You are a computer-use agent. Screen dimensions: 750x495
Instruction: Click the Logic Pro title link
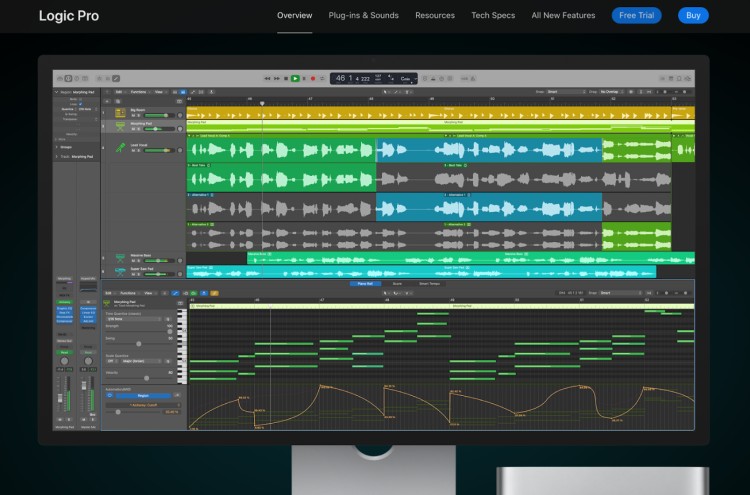(x=69, y=16)
